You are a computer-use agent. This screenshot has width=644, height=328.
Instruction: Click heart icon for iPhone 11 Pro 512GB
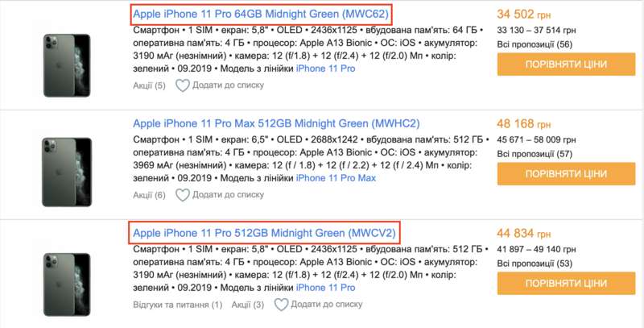pos(281,305)
